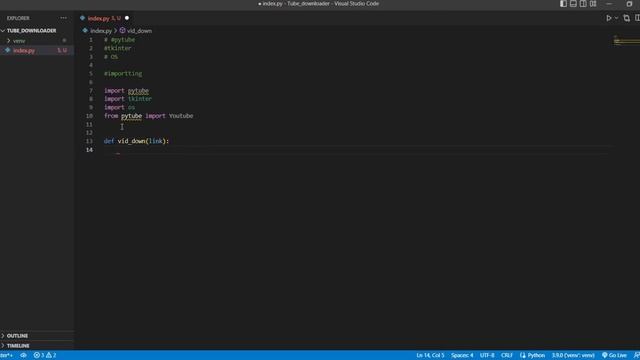Change end of line CRLF
Viewport: 640px width, 360px height.
click(x=507, y=355)
